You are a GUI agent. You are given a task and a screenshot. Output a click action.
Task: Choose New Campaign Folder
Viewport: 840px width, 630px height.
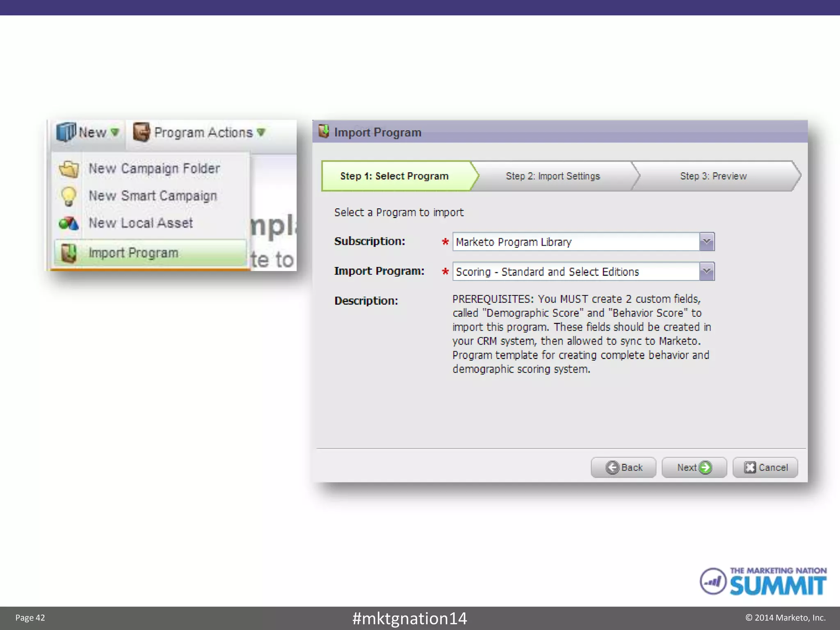point(150,168)
